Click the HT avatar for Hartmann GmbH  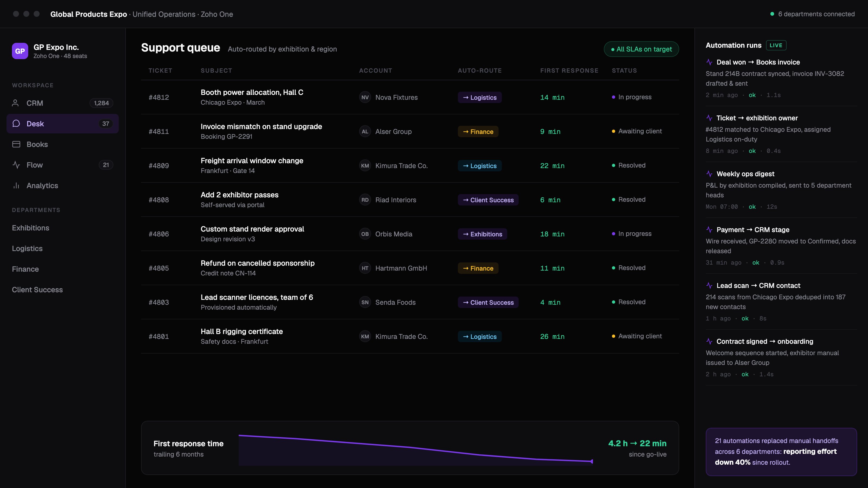365,268
